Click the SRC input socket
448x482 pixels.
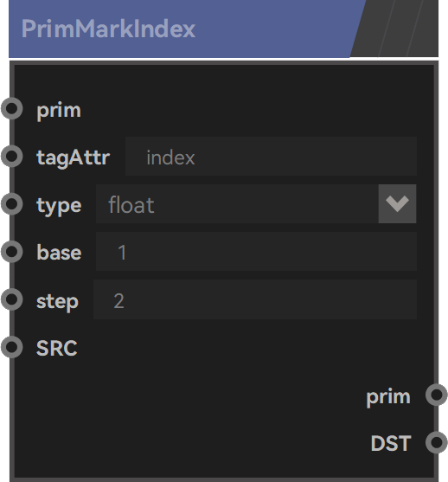(x=12, y=347)
